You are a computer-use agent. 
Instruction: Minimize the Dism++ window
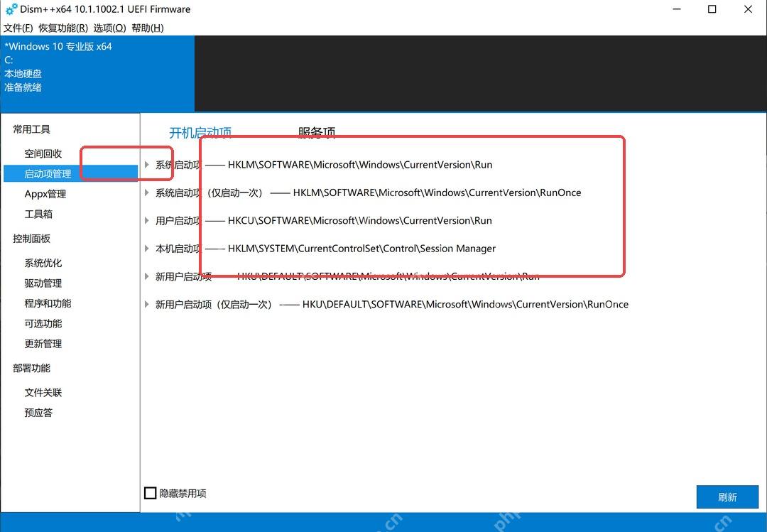pyautogui.click(x=677, y=9)
